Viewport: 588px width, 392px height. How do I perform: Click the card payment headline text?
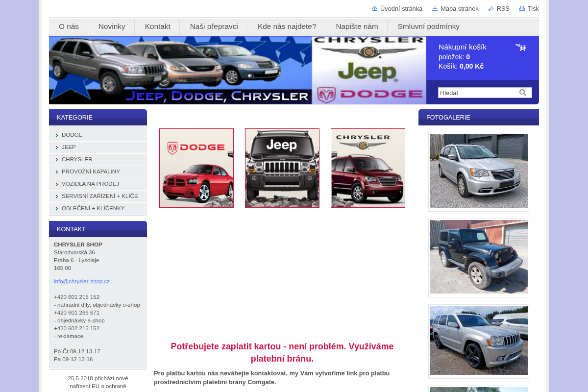[282, 352]
